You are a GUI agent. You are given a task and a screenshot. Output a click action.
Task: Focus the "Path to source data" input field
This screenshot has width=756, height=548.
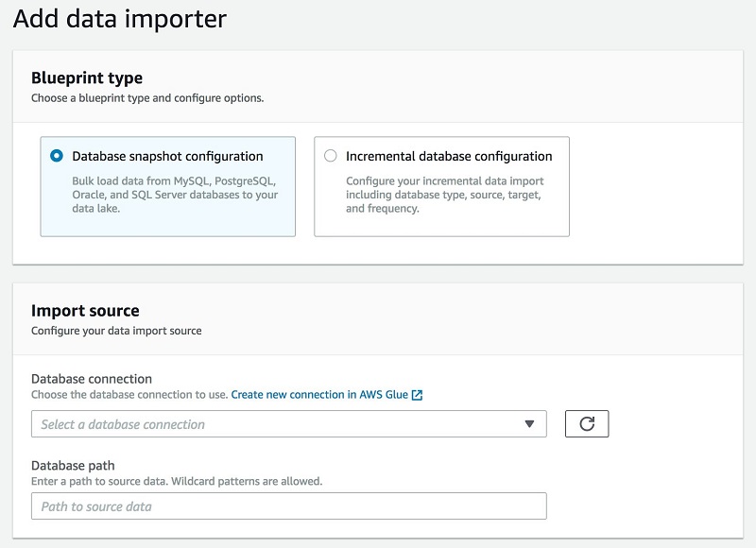(x=289, y=505)
